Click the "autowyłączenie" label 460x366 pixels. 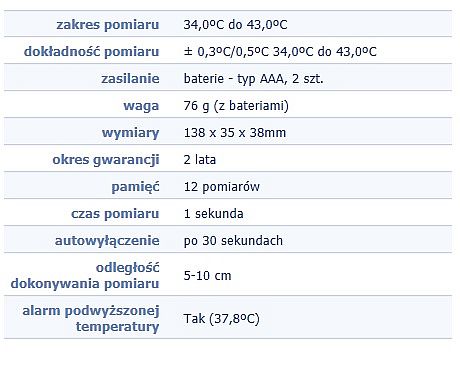click(x=107, y=241)
